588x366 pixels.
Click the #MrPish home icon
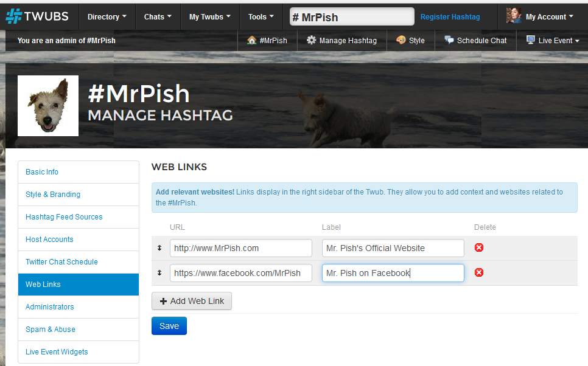point(251,40)
